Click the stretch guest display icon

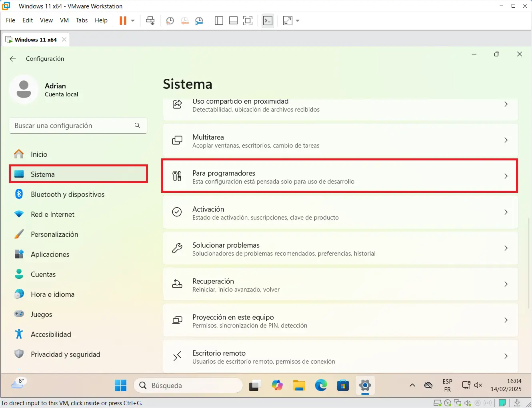coord(288,21)
